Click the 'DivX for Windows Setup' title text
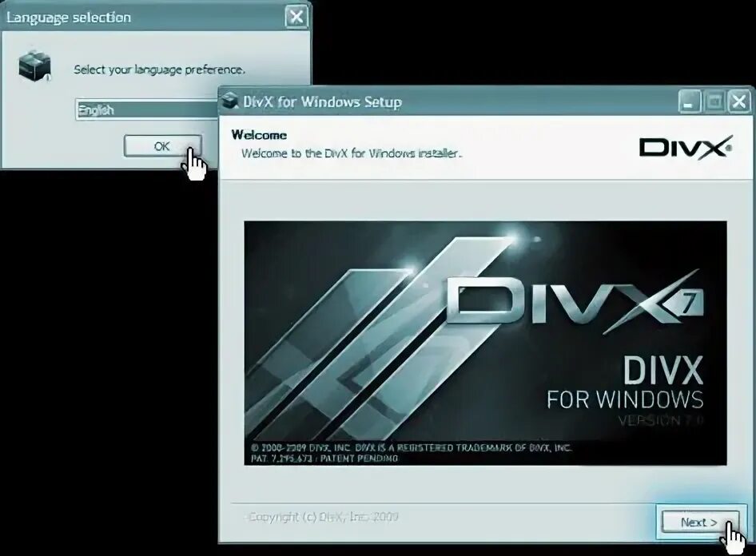Screen dimensions: 756x556 click(x=322, y=102)
